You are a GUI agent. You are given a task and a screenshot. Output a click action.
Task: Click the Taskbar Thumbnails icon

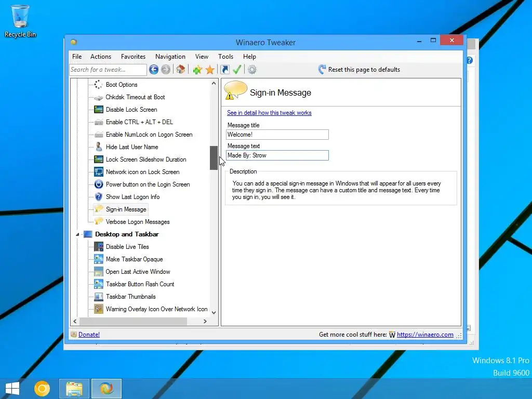(x=98, y=297)
